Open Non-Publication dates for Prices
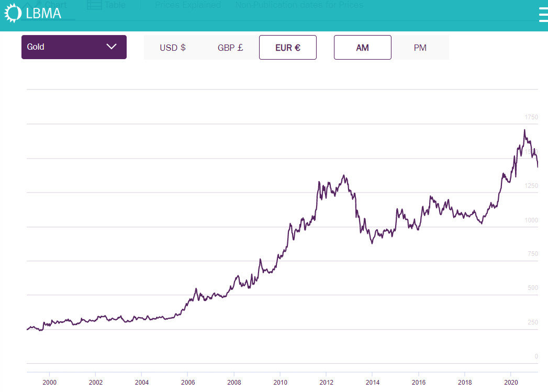This screenshot has height=392, width=548. (x=299, y=5)
